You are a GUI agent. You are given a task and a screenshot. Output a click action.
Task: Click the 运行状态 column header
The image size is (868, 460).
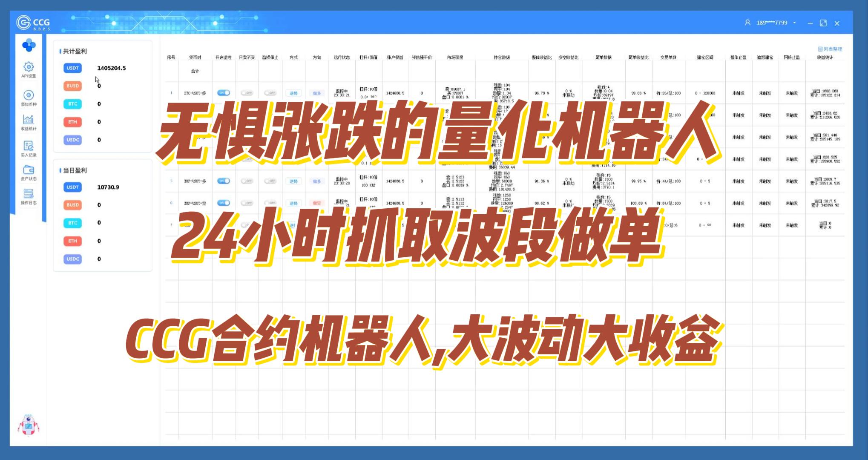tap(342, 57)
